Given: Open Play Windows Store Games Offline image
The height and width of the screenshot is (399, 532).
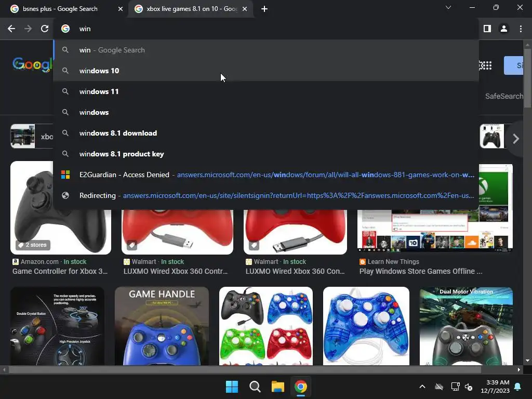Looking at the screenshot, I should tap(435, 230).
